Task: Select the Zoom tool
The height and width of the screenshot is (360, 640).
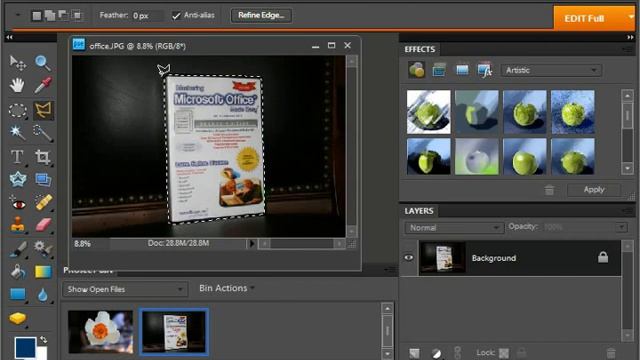Action: 42,63
